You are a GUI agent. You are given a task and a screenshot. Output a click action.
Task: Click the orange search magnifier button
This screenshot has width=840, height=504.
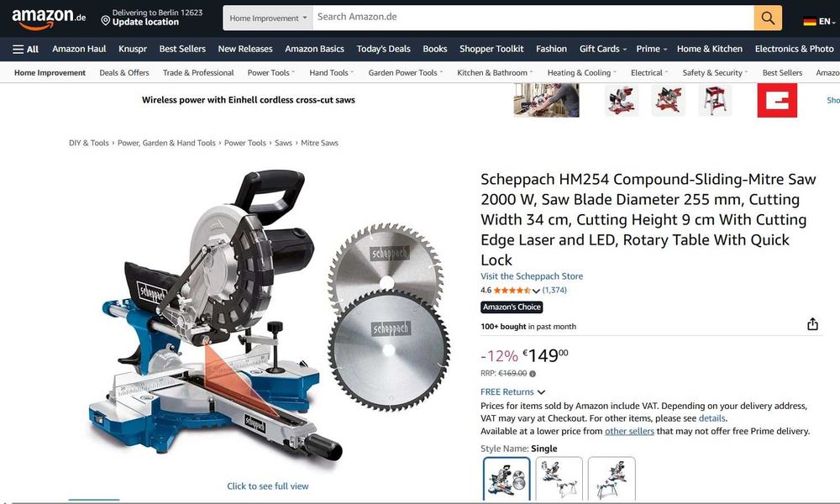(768, 18)
